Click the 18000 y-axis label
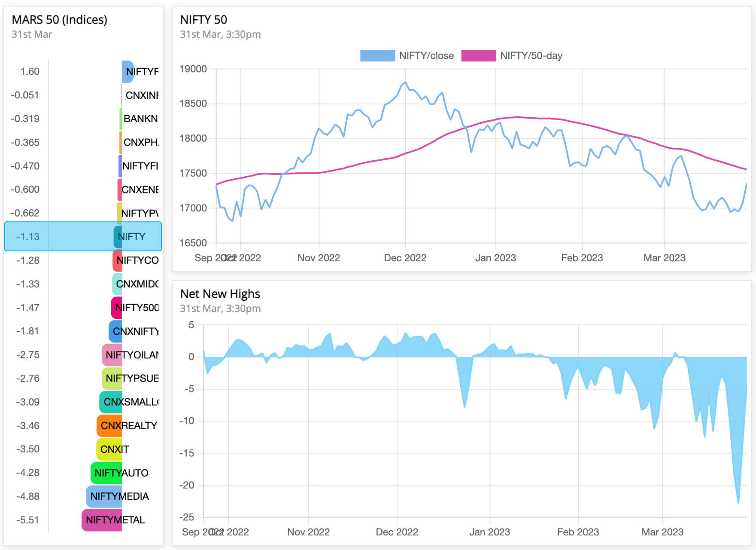This screenshot has width=756, height=550. (x=193, y=138)
